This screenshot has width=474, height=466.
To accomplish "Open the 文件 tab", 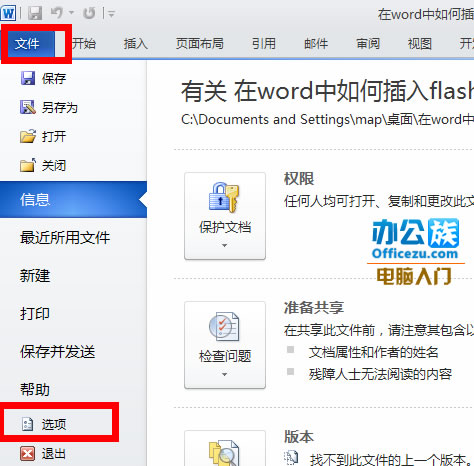I will pyautogui.click(x=27, y=44).
